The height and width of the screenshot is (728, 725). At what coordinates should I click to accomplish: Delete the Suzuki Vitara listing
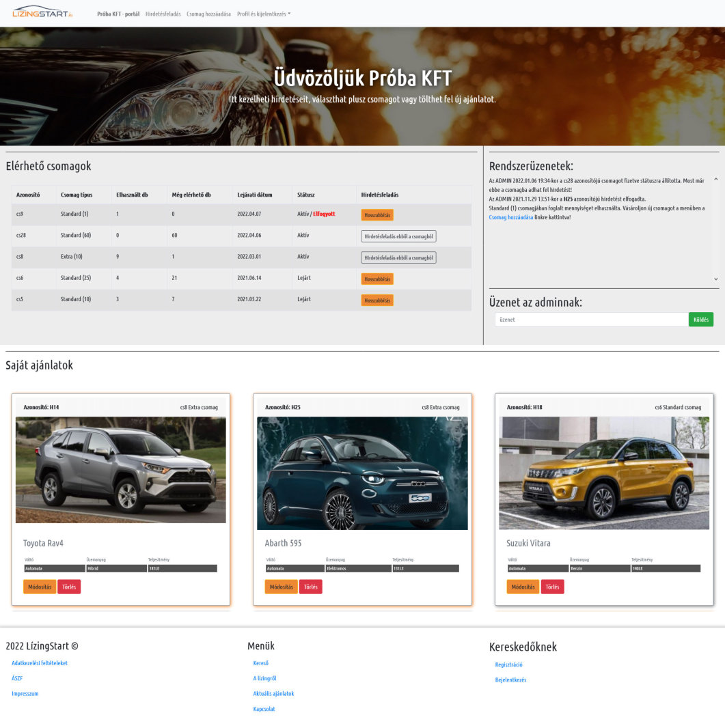pyautogui.click(x=552, y=587)
